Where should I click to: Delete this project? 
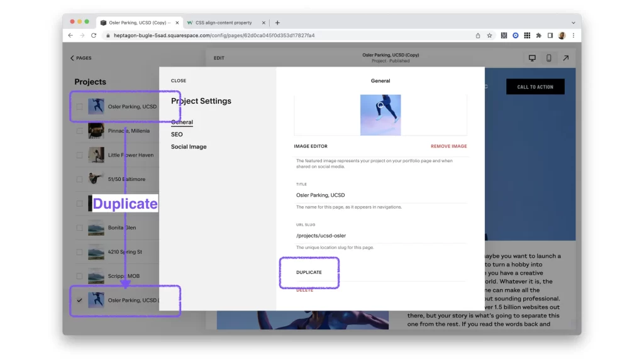click(305, 290)
